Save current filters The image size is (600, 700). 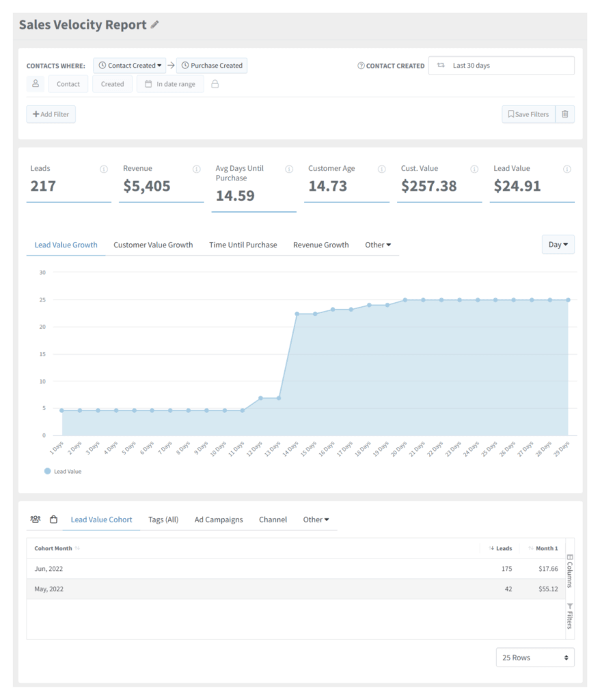point(528,114)
